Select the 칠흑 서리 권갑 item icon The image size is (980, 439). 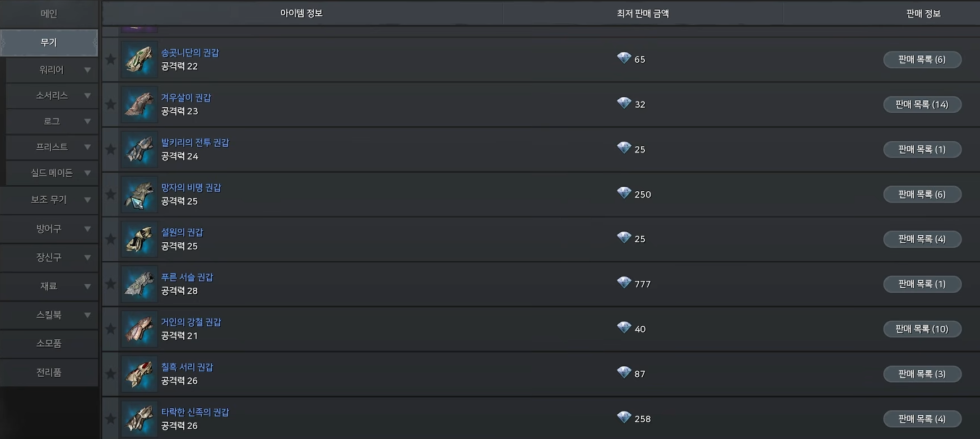(x=140, y=373)
